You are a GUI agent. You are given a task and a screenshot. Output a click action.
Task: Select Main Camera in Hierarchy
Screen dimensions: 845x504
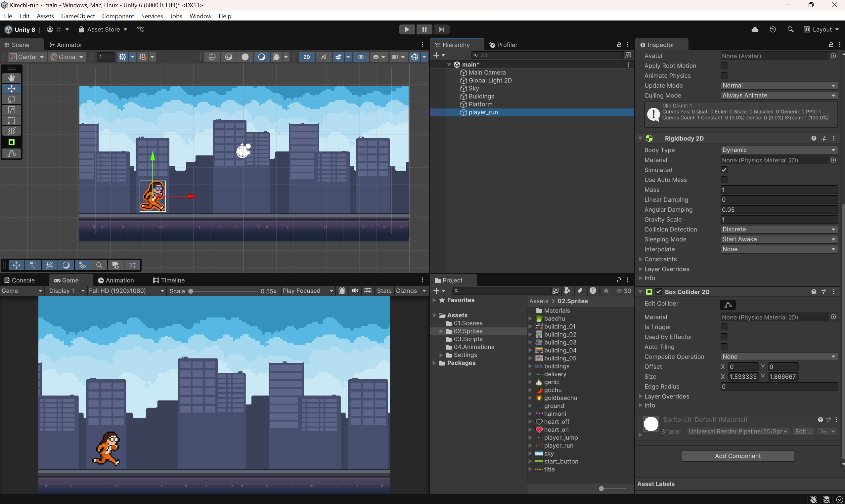487,72
